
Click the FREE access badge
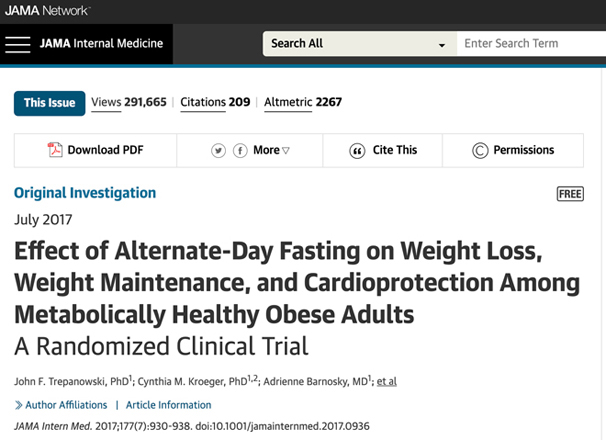[570, 194]
